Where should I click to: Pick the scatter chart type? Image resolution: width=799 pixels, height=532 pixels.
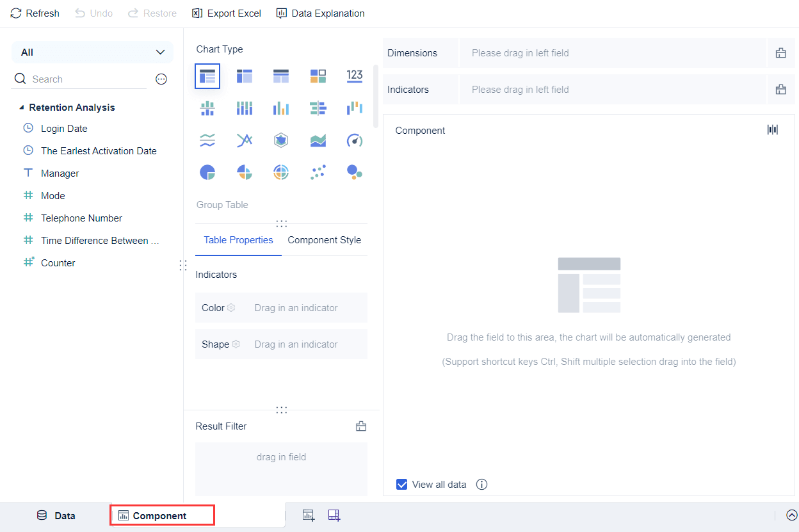[x=318, y=172]
